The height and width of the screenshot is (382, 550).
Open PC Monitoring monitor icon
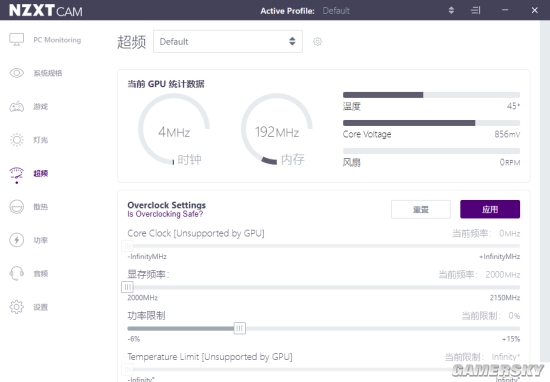[x=16, y=40]
